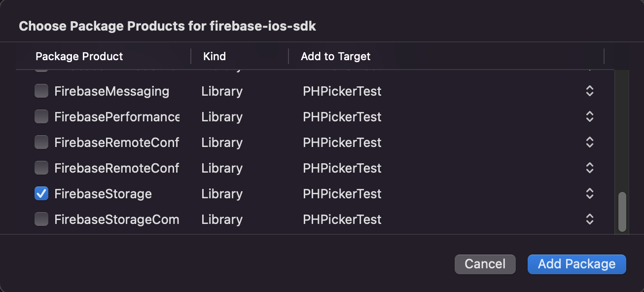Select the FirebaseStorage row name
The height and width of the screenshot is (292, 644).
click(103, 194)
